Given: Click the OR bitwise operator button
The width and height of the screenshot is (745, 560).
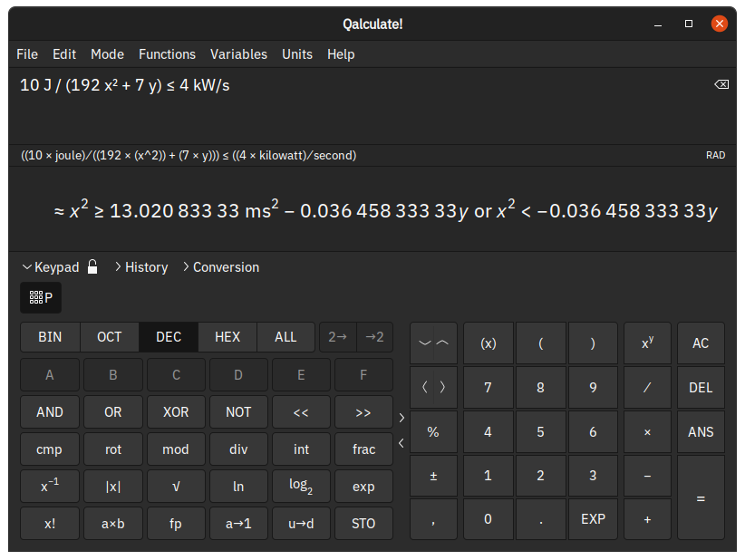Looking at the screenshot, I should point(113,411).
